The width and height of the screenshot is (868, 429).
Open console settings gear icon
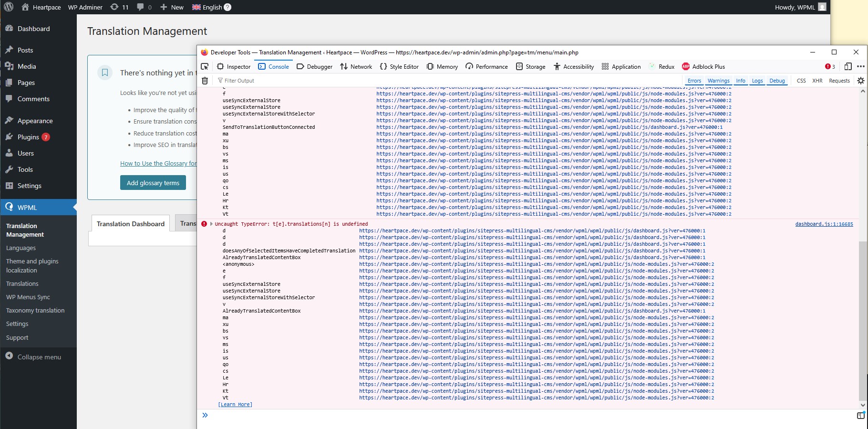(860, 81)
